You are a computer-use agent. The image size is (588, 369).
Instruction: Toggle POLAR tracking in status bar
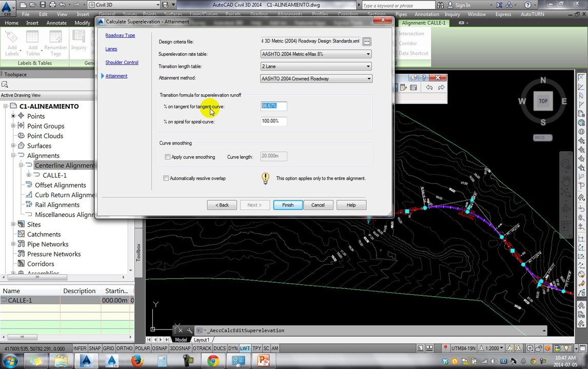coord(142,348)
